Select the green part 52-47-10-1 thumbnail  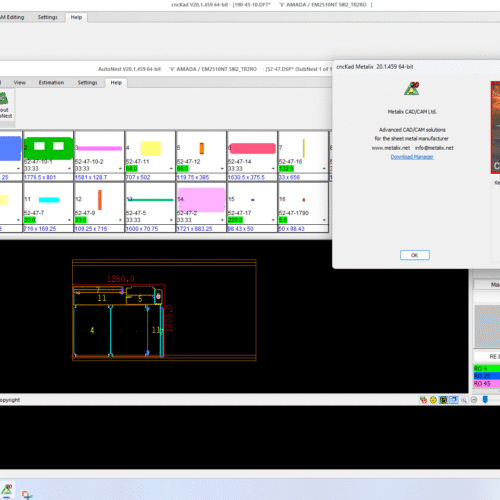49,148
